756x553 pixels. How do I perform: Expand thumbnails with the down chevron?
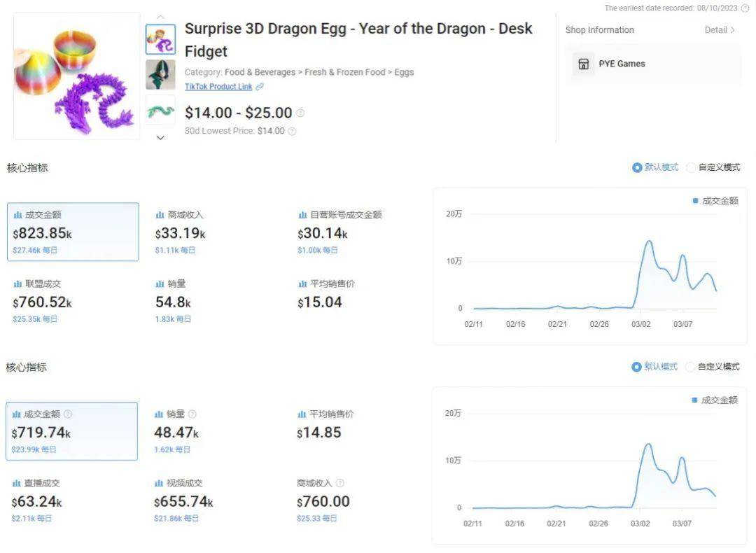(x=160, y=137)
